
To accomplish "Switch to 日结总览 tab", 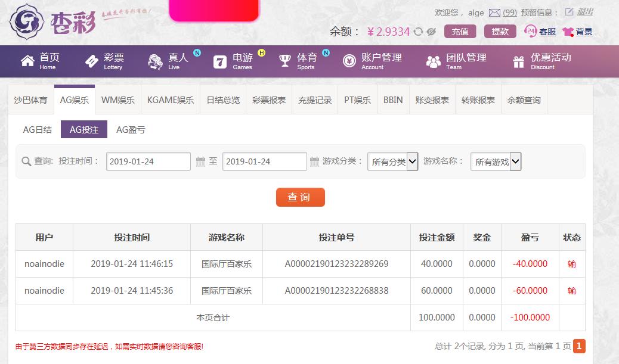I will pos(223,99).
